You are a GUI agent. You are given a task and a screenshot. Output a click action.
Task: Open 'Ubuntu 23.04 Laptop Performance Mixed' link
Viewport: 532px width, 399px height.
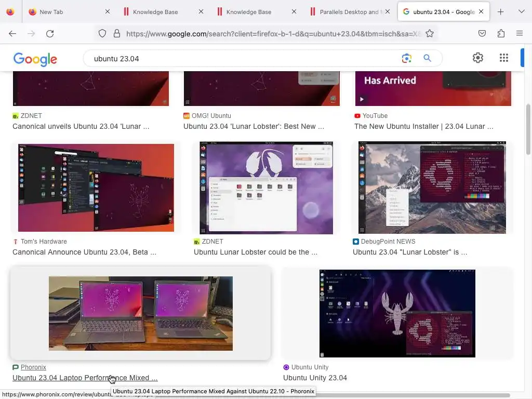pos(85,378)
